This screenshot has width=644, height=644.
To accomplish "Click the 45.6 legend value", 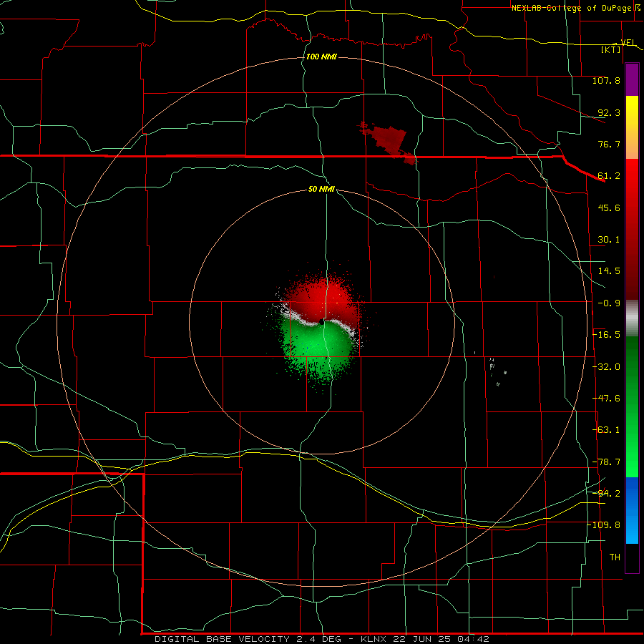I will [x=609, y=208].
